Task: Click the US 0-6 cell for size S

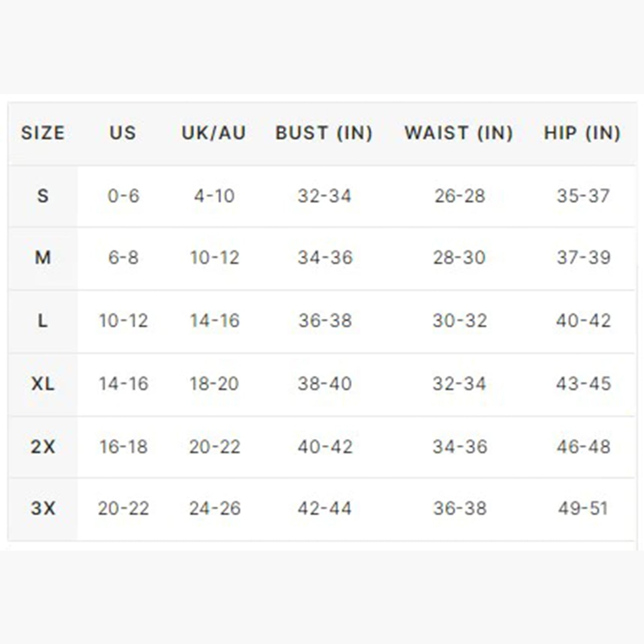Action: (x=123, y=196)
